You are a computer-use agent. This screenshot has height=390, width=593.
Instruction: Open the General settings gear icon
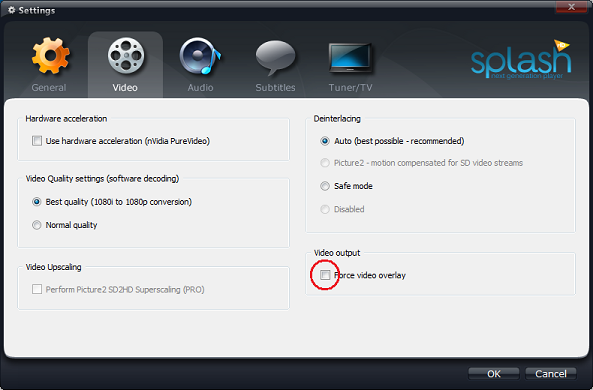[x=50, y=56]
